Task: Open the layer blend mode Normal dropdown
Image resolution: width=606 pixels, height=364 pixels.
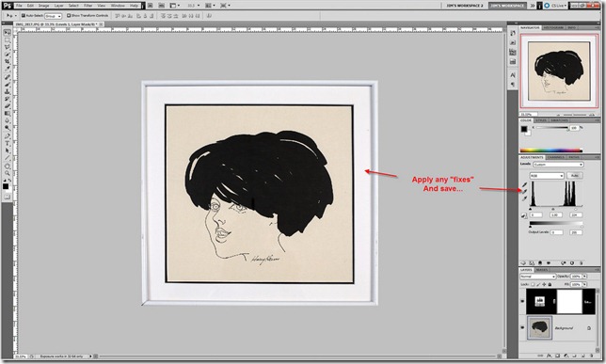Action: [537, 277]
